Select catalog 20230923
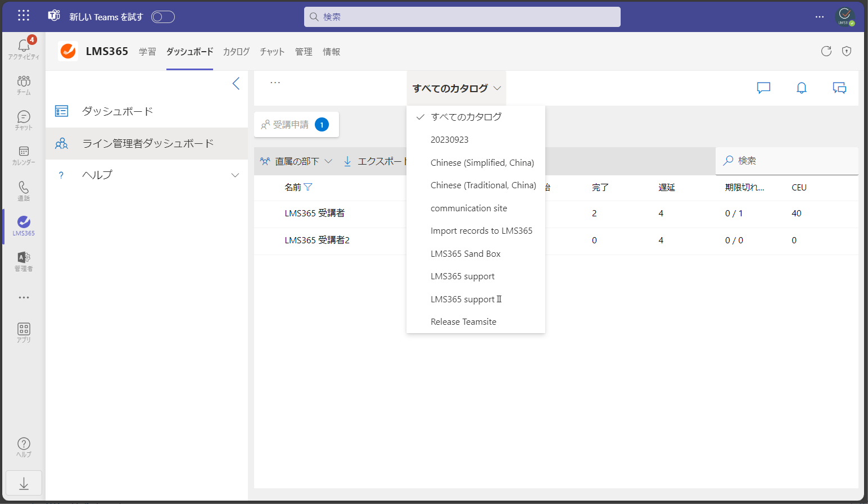This screenshot has height=504, width=868. pos(476,139)
